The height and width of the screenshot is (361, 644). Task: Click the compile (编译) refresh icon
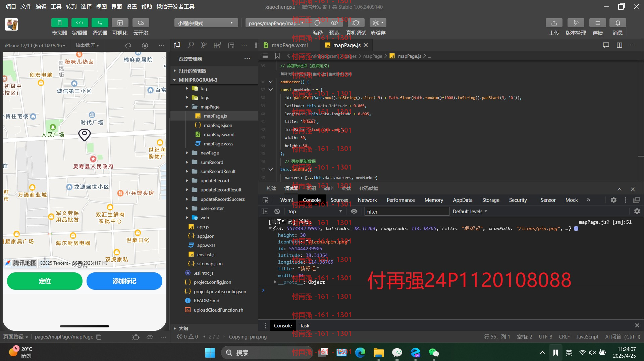317,23
